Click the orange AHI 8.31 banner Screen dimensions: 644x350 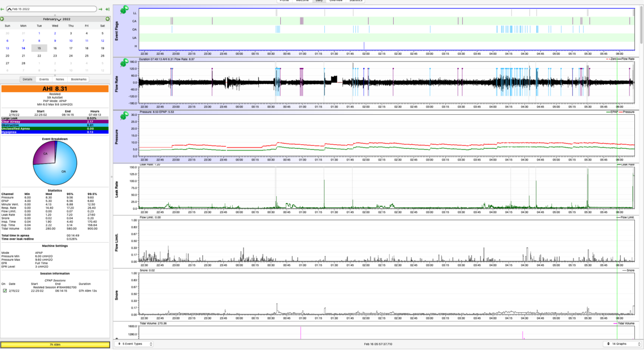[55, 89]
